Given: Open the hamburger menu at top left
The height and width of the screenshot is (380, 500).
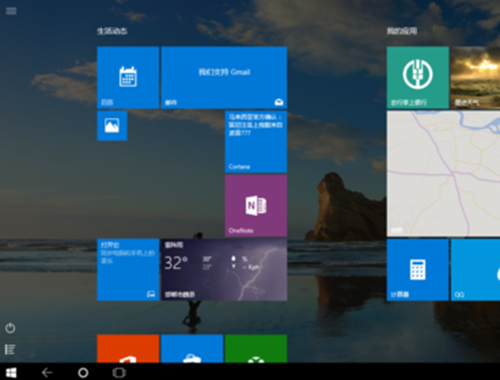Looking at the screenshot, I should 11,11.
